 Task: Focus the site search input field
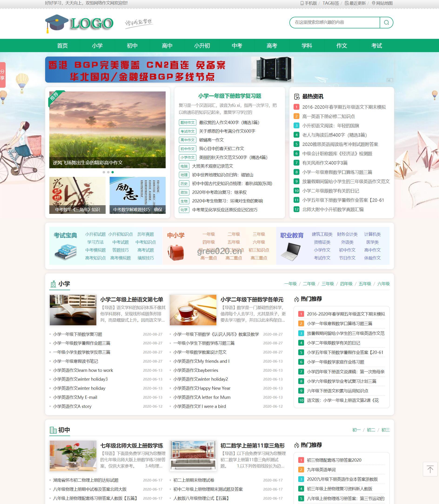click(x=334, y=23)
